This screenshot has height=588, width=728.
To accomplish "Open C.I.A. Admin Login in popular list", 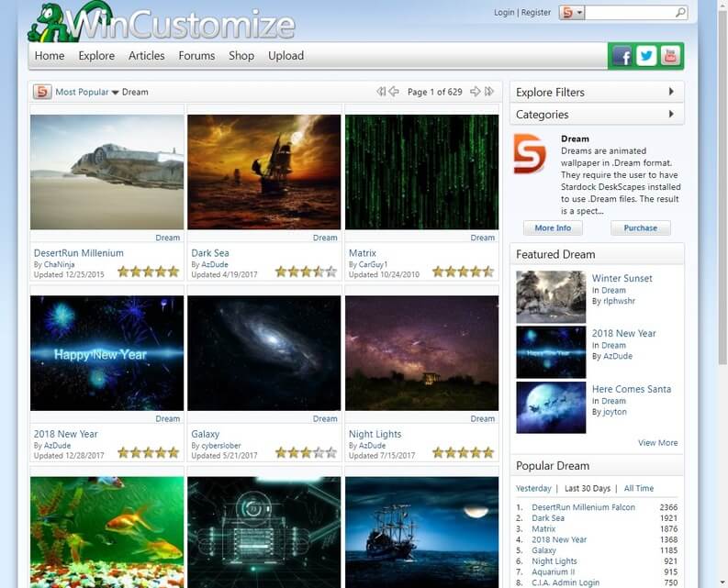I will (566, 582).
